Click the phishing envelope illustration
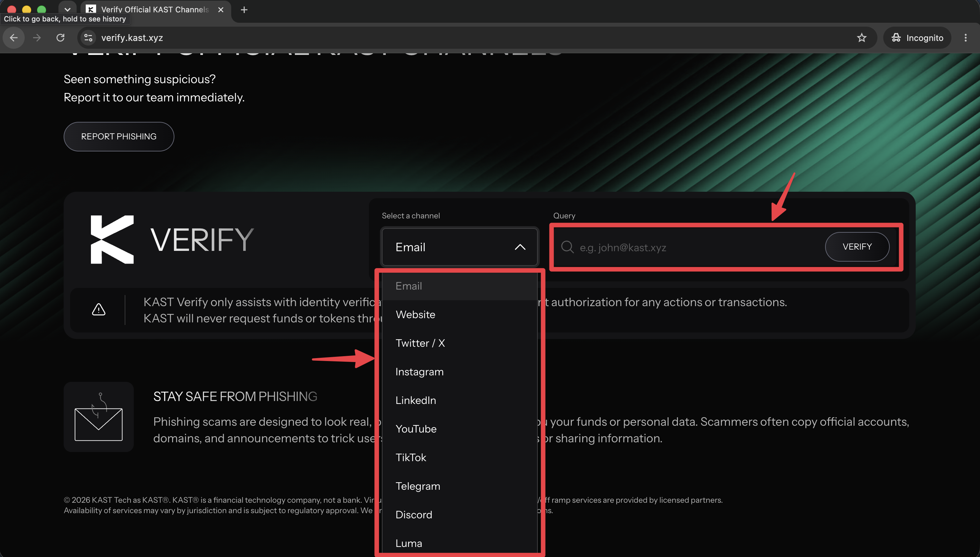 [99, 417]
